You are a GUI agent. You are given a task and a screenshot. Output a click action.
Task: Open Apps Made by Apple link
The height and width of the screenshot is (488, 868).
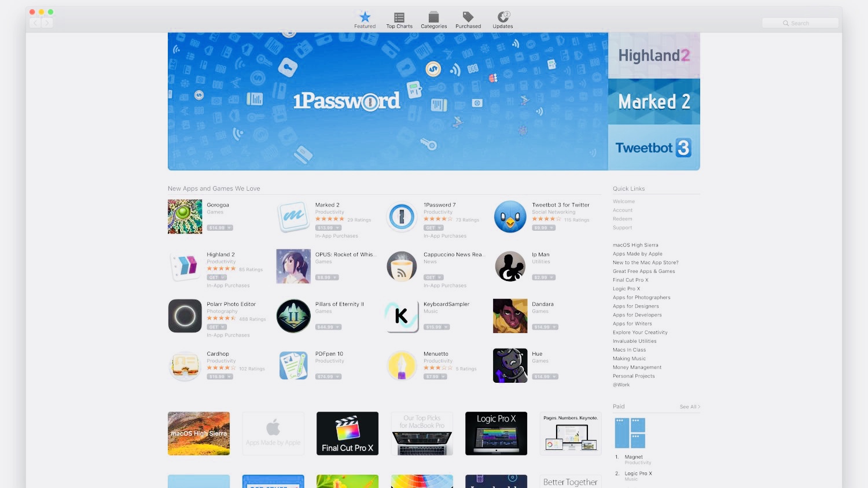pos(638,254)
